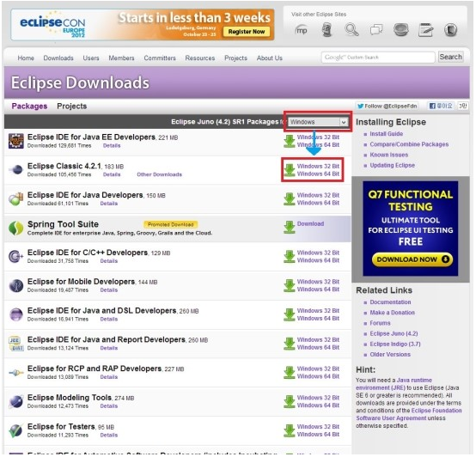The width and height of the screenshot is (476, 457).
Task: Download Java EE Developers Windows 64 Bit
Action: tap(318, 145)
